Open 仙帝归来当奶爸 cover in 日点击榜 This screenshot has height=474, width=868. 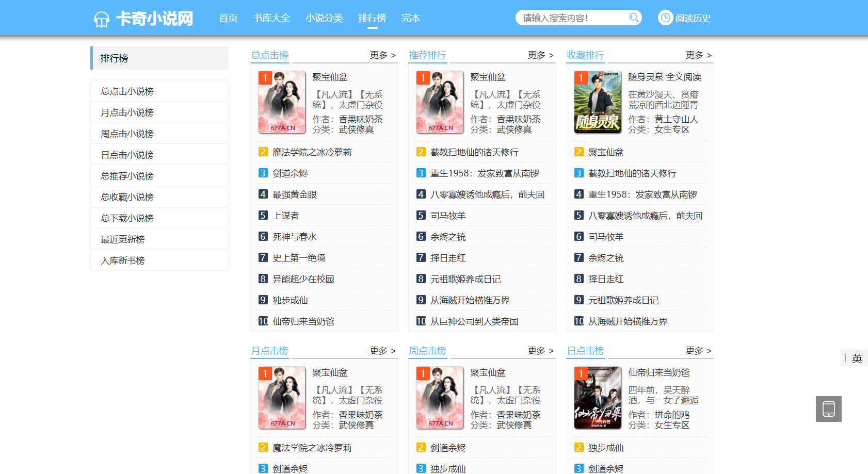(x=598, y=398)
